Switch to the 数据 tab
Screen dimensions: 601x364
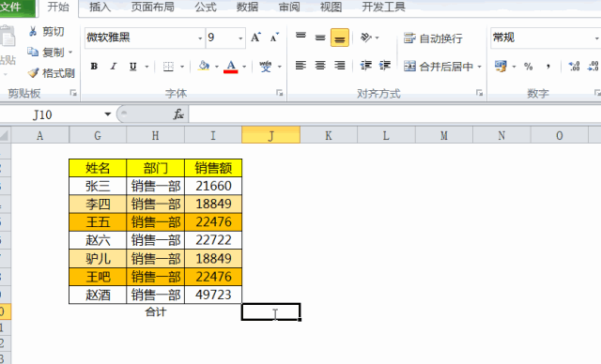[247, 8]
